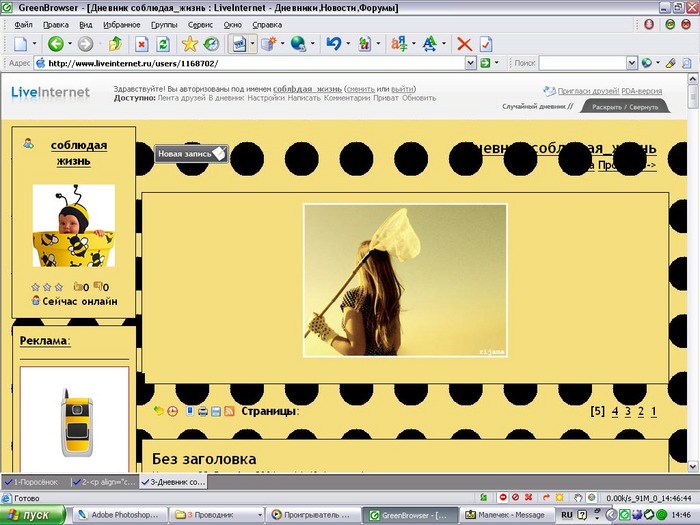Screen dimensions: 700x525
Task: Click the highlighter icon next to search
Action: (x=671, y=63)
